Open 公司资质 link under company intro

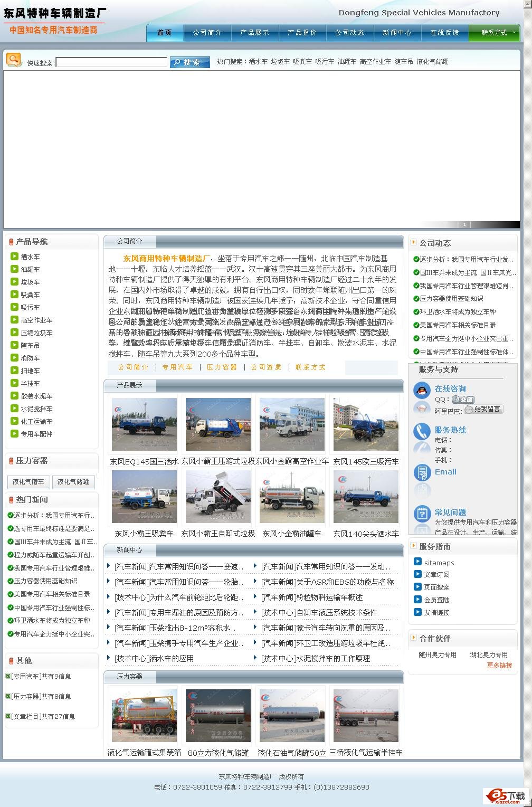[267, 367]
